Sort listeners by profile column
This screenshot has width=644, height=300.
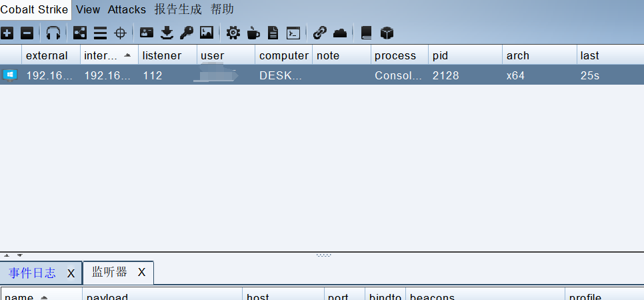(604, 295)
